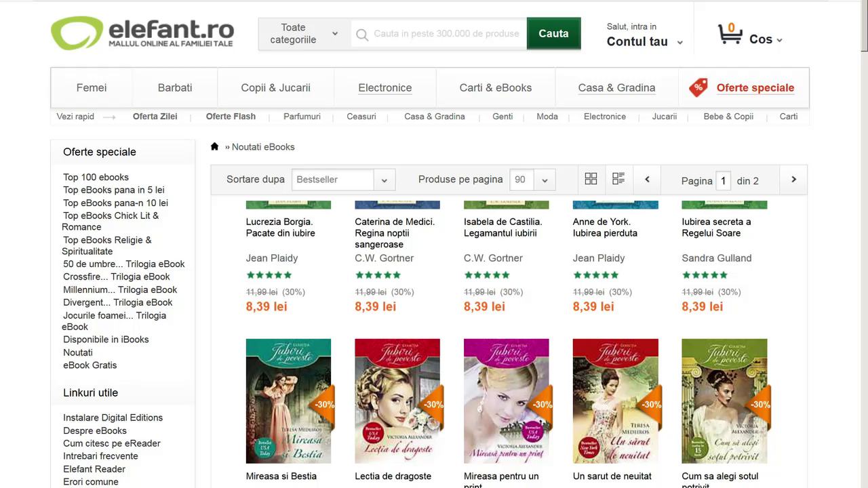Click the elefant.ro logo

[142, 33]
